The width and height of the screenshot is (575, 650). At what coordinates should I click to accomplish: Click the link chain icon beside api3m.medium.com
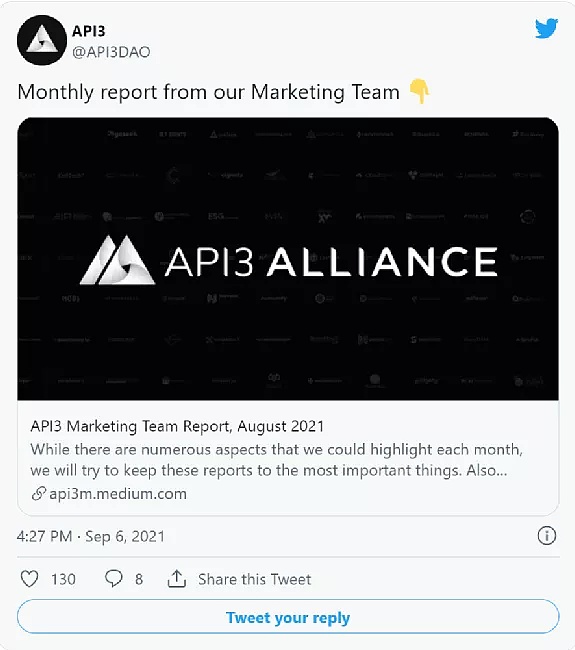tap(39, 494)
